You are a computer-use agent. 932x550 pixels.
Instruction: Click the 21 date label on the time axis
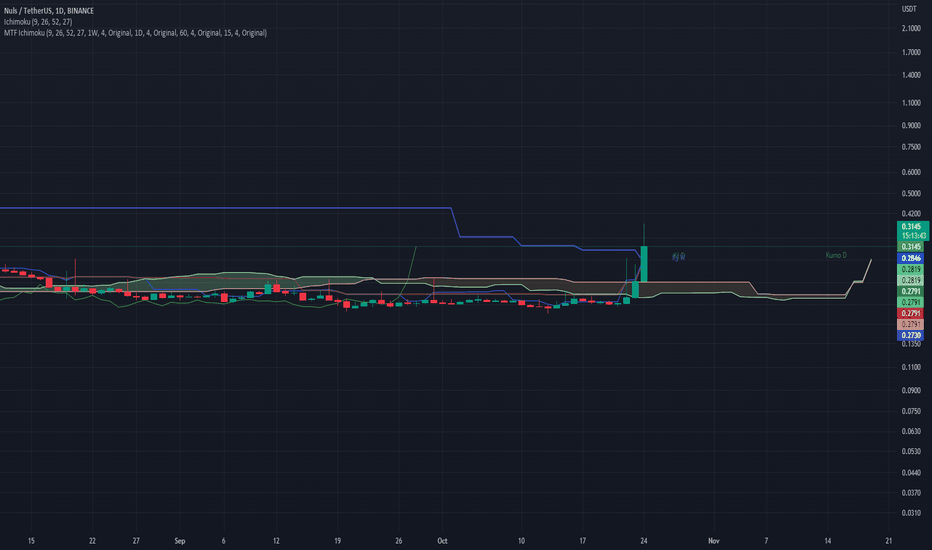pos(889,541)
